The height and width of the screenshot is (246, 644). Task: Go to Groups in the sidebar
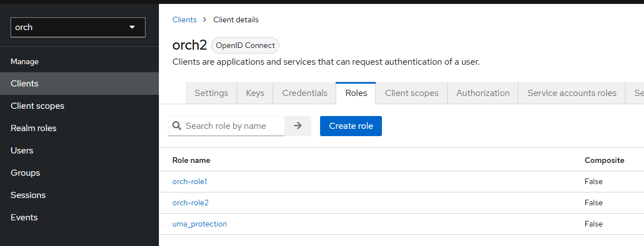click(25, 173)
